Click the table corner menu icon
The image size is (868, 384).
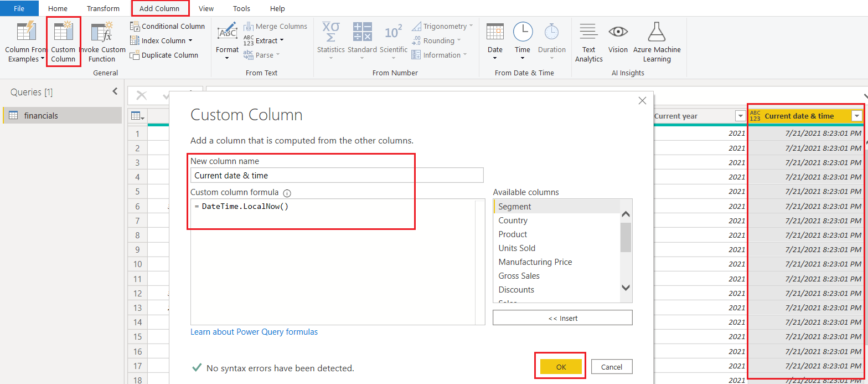click(137, 116)
